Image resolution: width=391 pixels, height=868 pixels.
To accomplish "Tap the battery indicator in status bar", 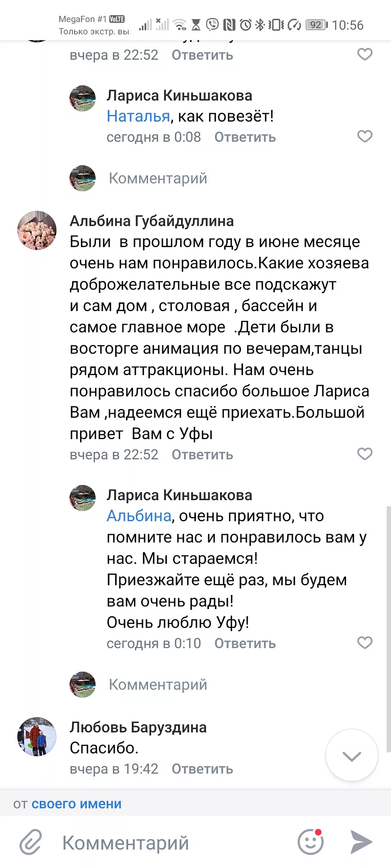I will click(x=316, y=25).
